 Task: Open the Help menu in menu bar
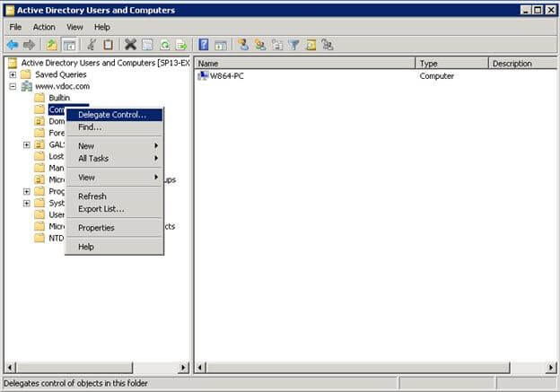coord(102,27)
